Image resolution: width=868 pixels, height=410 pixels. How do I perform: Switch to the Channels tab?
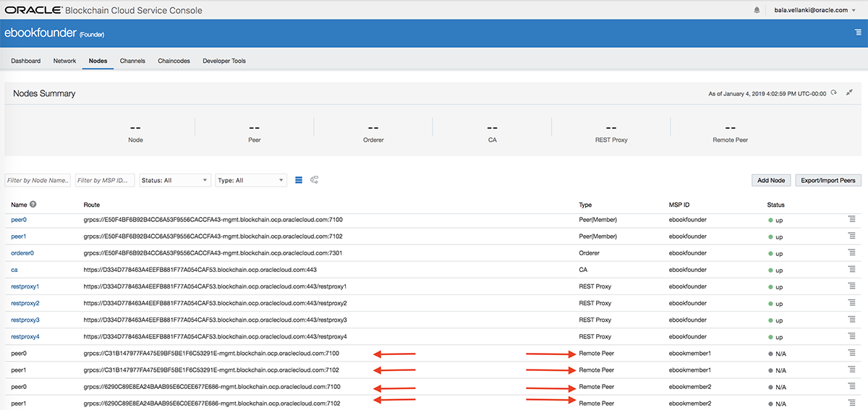132,61
